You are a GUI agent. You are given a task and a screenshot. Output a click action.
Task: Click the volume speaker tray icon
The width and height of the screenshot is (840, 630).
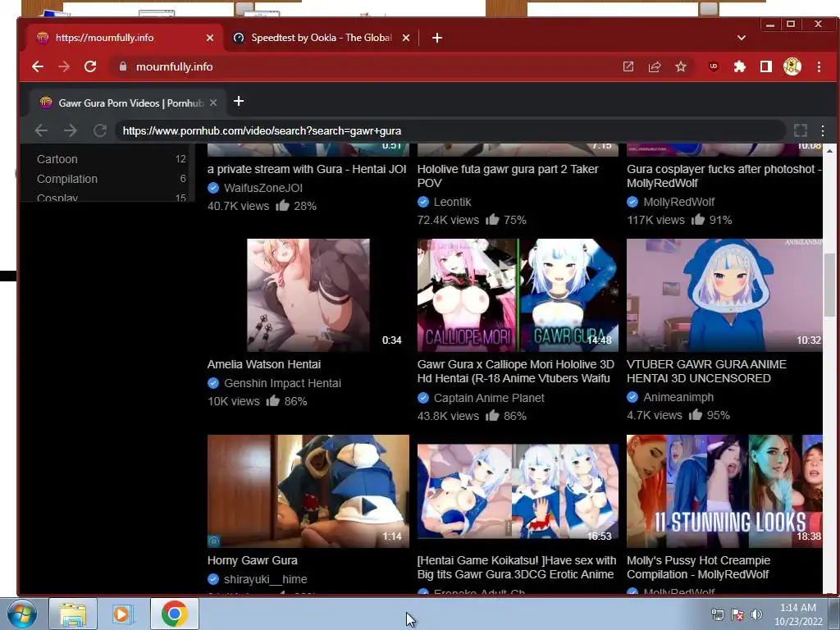click(x=756, y=614)
